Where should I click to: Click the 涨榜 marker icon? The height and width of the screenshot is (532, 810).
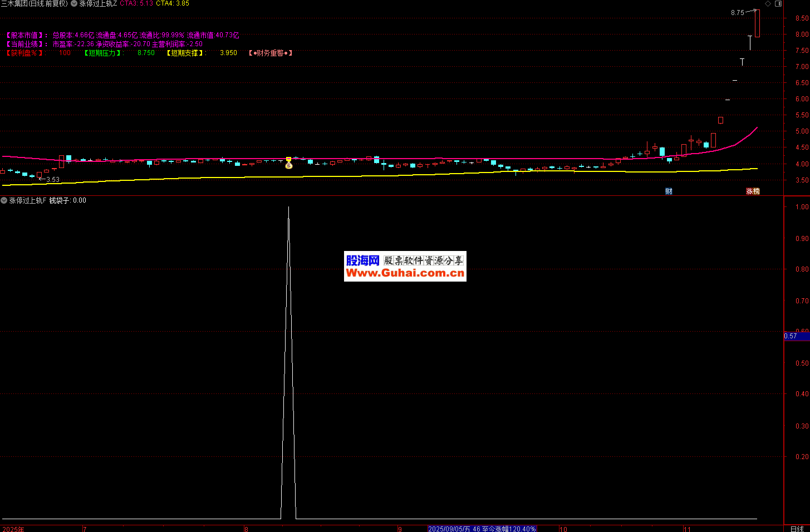[x=753, y=191]
